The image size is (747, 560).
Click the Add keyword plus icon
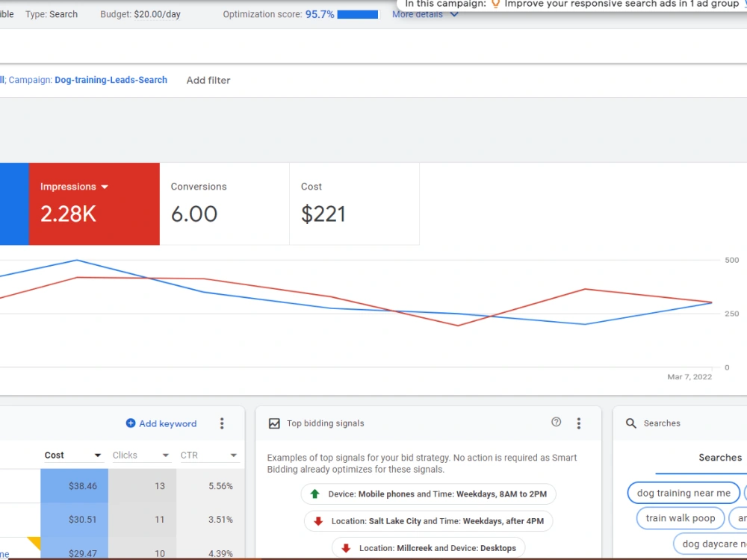pos(131,423)
